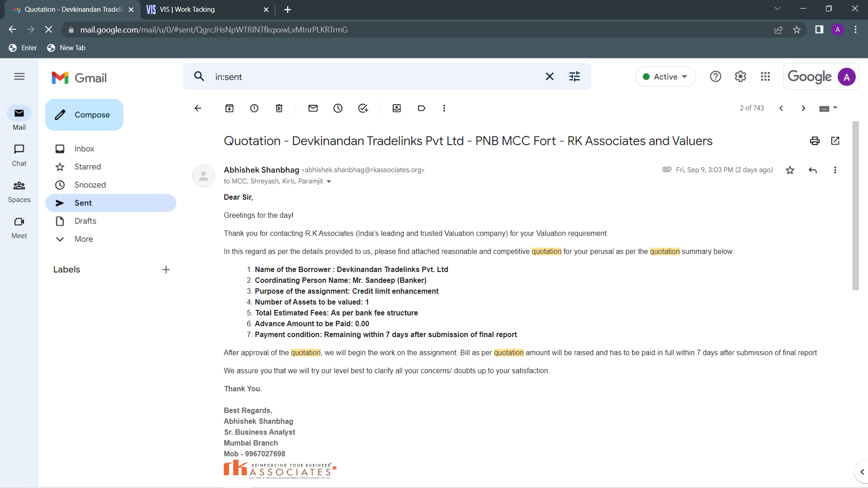The image size is (868, 488).
Task: Open the email in a new window
Action: pos(835,141)
